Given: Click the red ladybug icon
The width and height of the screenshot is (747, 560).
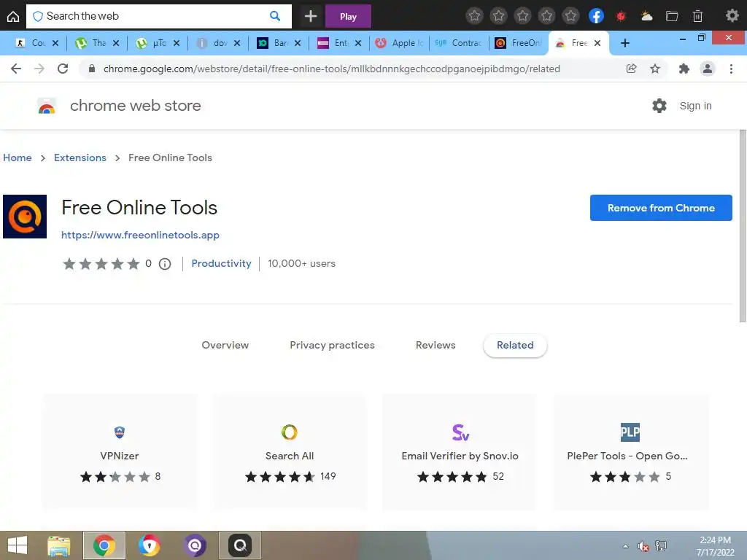Looking at the screenshot, I should [x=621, y=16].
